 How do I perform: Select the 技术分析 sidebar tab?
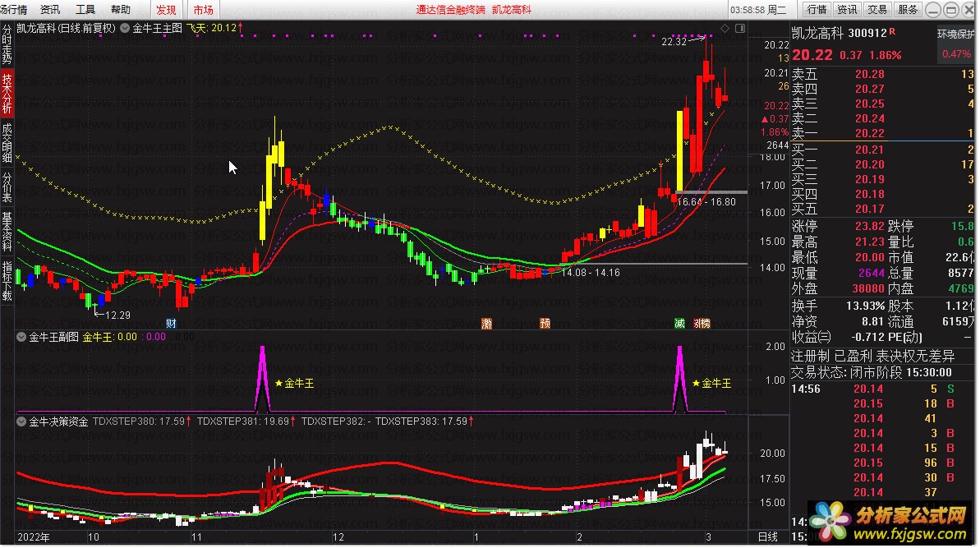click(x=7, y=93)
